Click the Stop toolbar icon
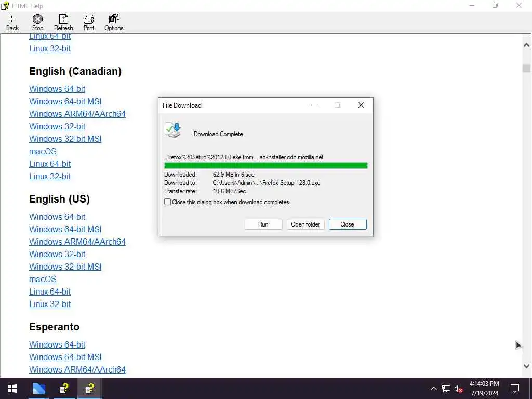Image resolution: width=532 pixels, height=399 pixels. point(37,23)
